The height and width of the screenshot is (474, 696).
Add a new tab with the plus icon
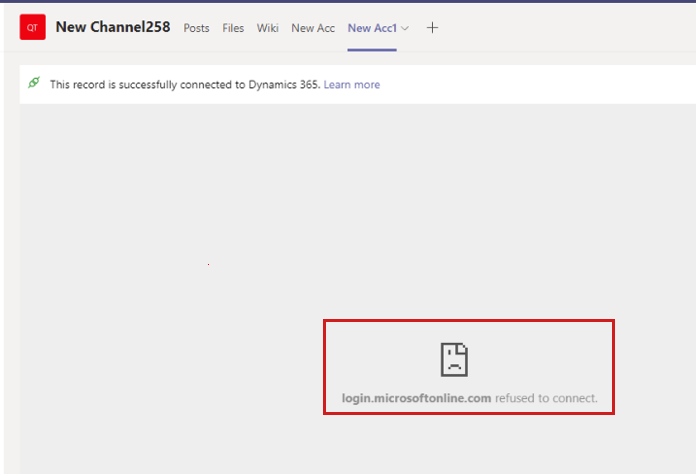coord(432,28)
